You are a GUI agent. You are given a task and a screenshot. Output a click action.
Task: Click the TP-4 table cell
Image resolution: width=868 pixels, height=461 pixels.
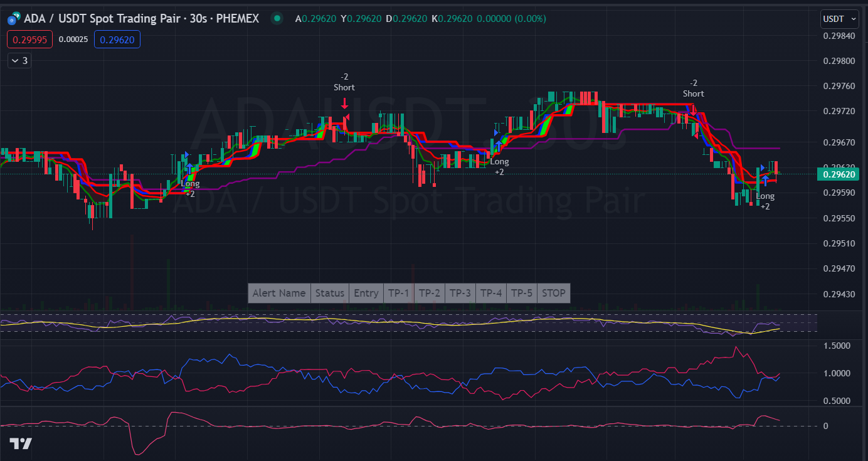pyautogui.click(x=491, y=293)
